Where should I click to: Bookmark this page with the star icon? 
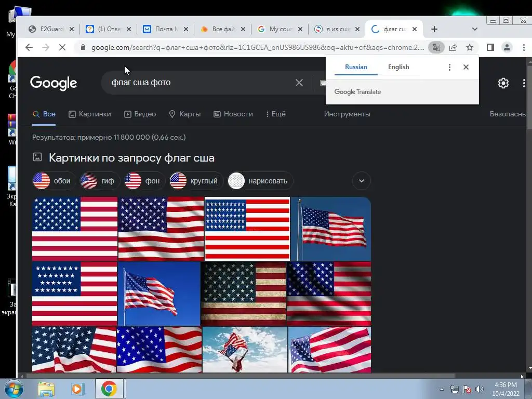470,47
